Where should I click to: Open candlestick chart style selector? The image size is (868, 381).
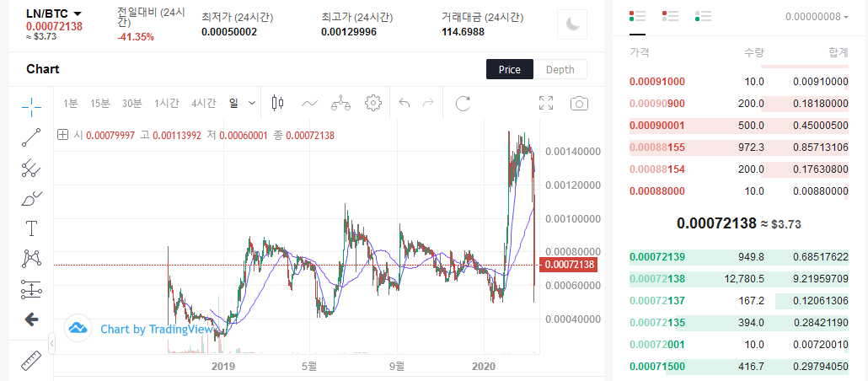click(278, 103)
